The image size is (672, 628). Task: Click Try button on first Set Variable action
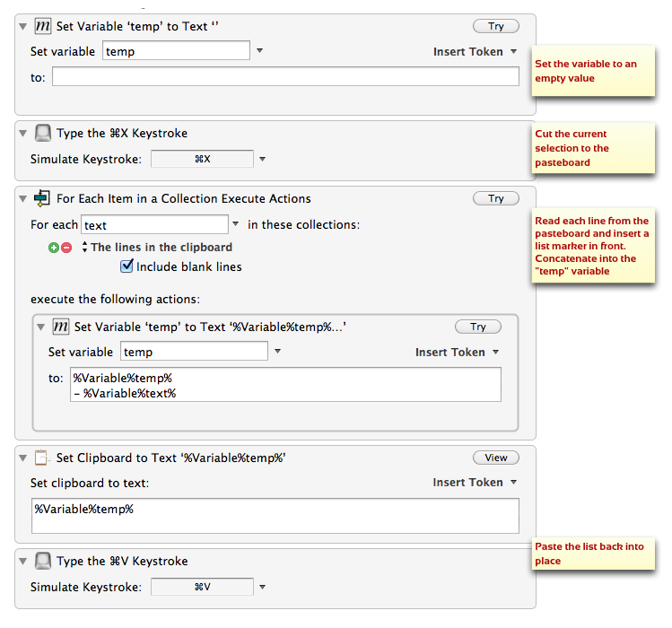496,26
